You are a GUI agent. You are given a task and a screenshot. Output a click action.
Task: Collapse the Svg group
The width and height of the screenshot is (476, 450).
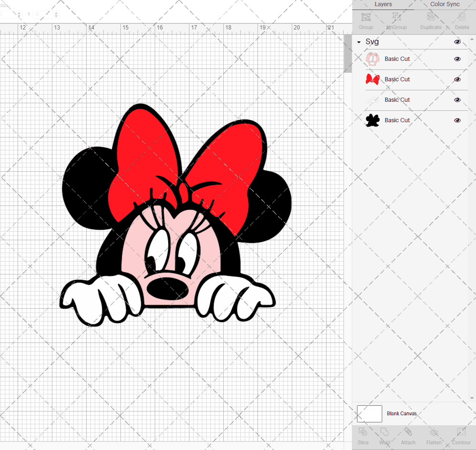click(x=359, y=42)
